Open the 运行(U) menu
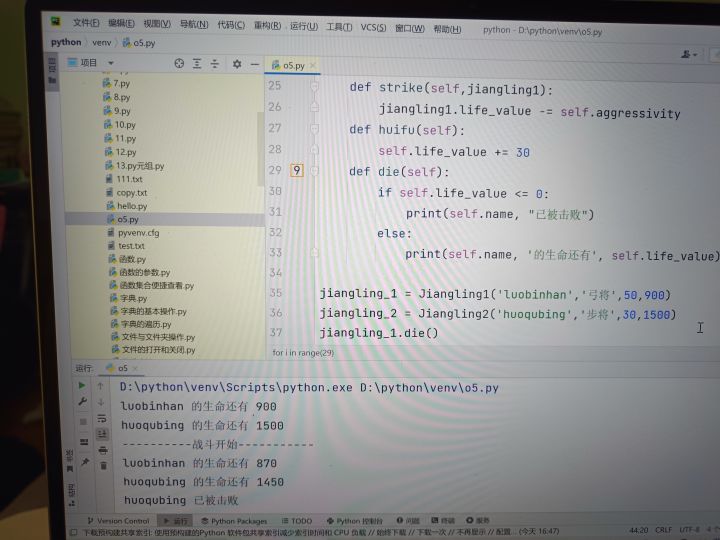 tap(303, 27)
